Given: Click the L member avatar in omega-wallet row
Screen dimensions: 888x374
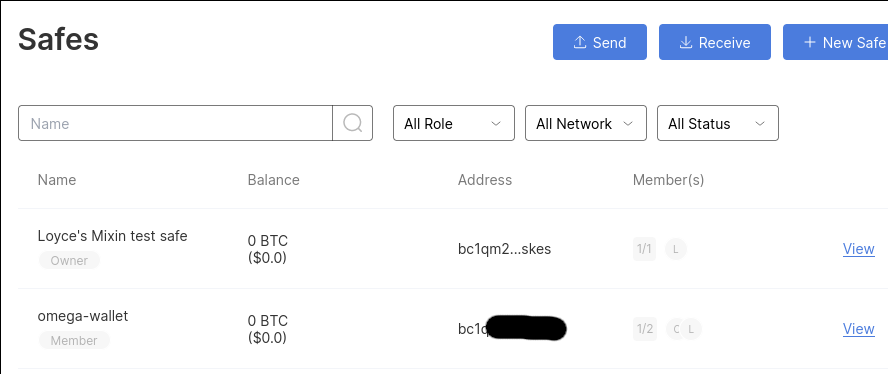Looking at the screenshot, I should (x=690, y=329).
